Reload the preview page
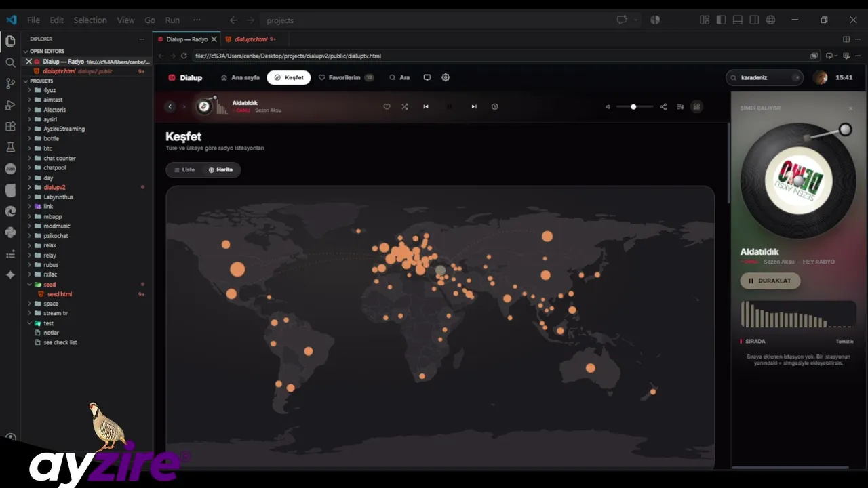This screenshot has height=488, width=868. coord(184,56)
